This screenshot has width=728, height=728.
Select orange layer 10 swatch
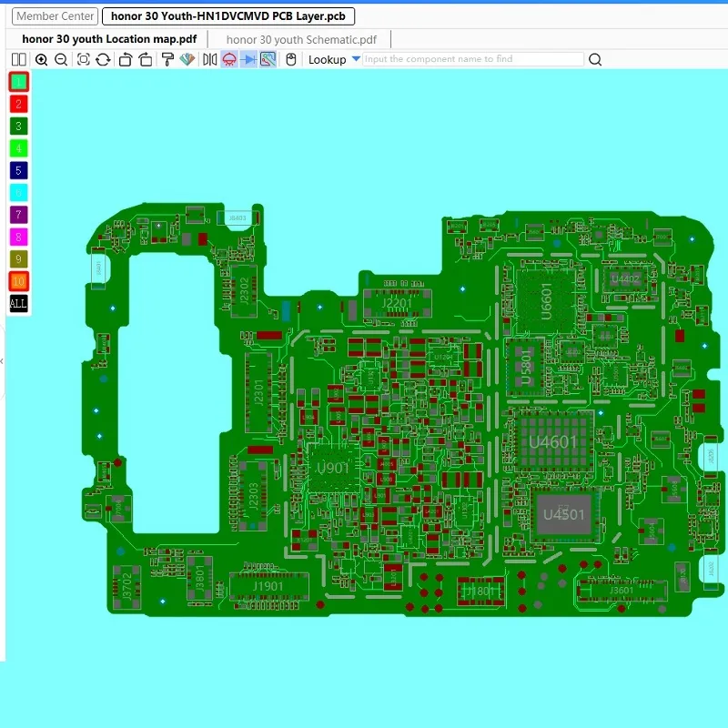click(x=18, y=281)
